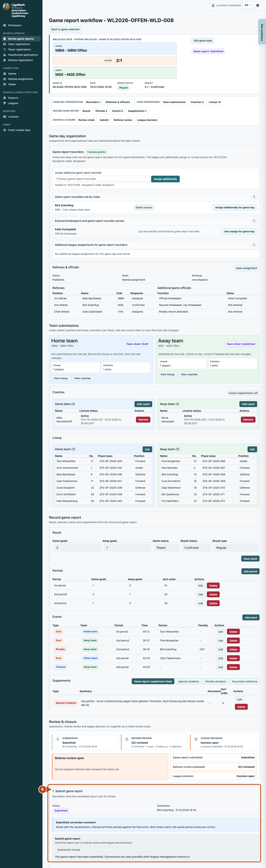Click the Home goals input field
The height and width of the screenshot is (868, 266).
click(77, 547)
